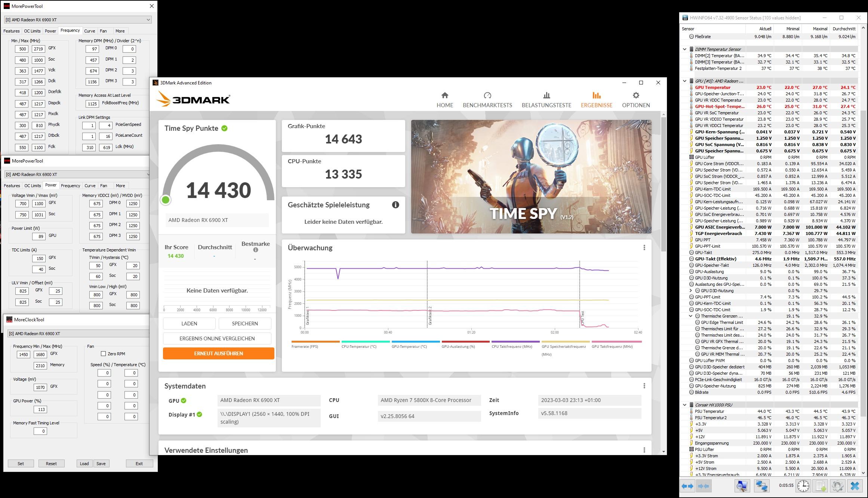
Task: Click the green checkmark beside Time Spy Punkte
Action: 224,128
